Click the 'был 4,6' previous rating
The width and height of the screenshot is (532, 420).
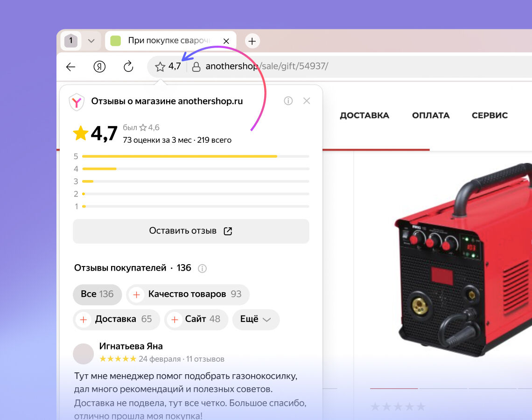pyautogui.click(x=141, y=127)
